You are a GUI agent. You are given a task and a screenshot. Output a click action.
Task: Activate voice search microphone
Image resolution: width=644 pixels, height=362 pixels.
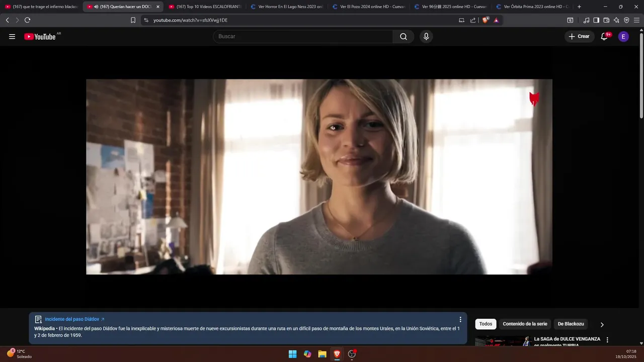426,37
